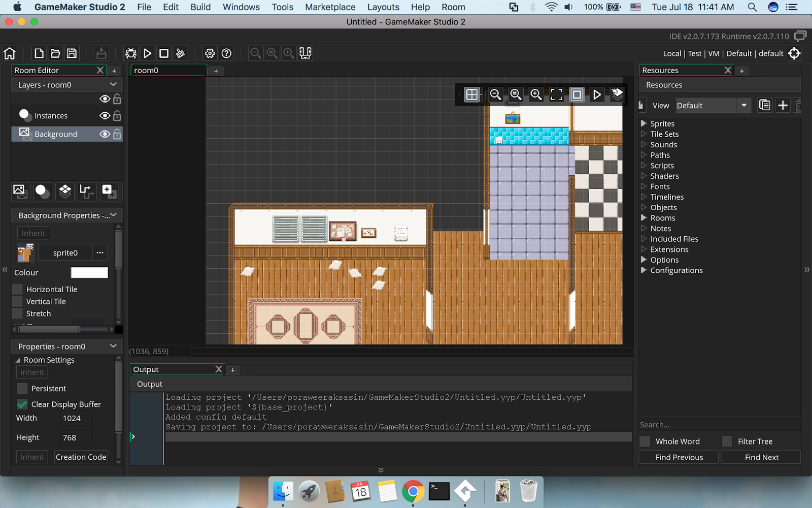812x508 pixels.
Task: Enable the Horizontal Tile checkbox
Action: [x=17, y=289]
